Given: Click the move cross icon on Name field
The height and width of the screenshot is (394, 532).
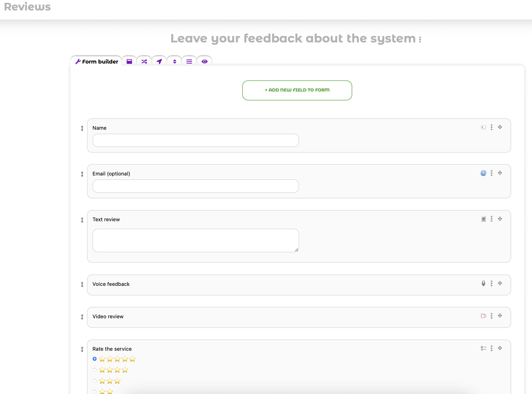Looking at the screenshot, I should [x=500, y=127].
